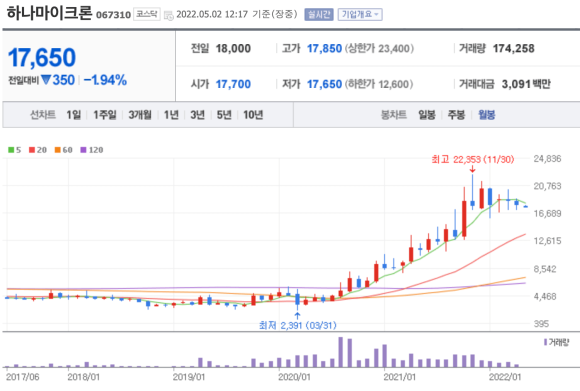Image resolution: width=580 pixels, height=391 pixels.
Task: Click the small calendar icon beside the date
Action: click(x=169, y=16)
